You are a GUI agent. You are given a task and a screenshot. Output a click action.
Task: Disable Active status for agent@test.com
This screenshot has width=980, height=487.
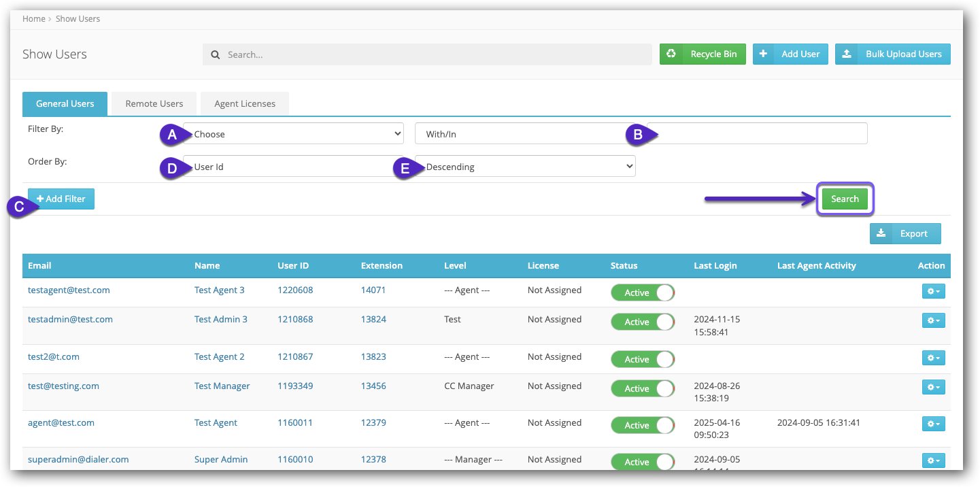643,425
